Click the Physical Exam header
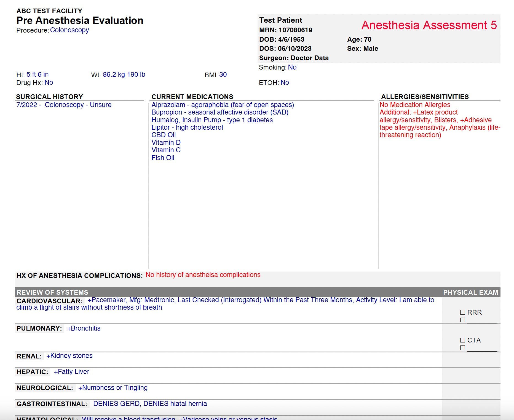Viewport: 514px width, 420px height. [471, 292]
